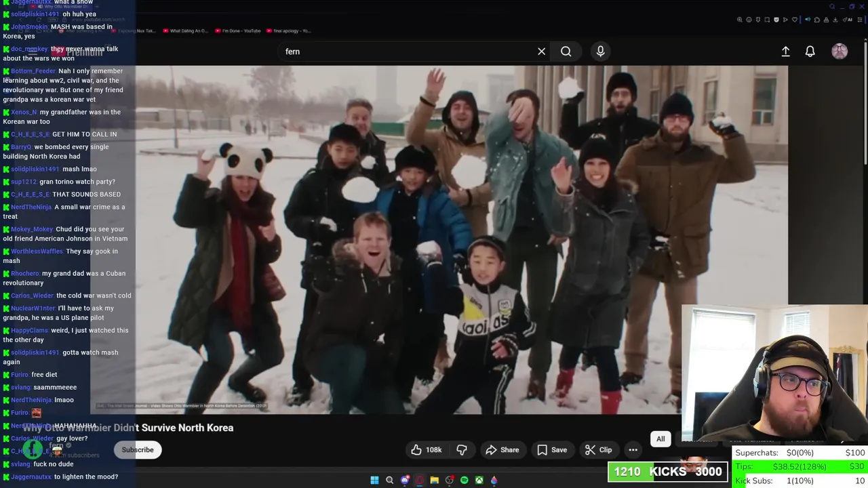Switch to the I'm Done - YouTube tab
The height and width of the screenshot is (488, 868).
point(237,30)
